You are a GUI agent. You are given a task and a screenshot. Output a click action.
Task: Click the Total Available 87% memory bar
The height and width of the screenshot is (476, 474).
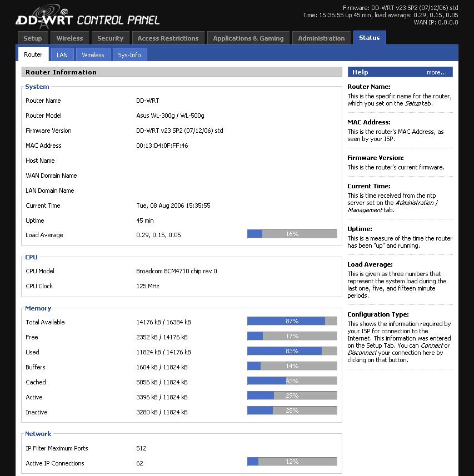pos(292,321)
